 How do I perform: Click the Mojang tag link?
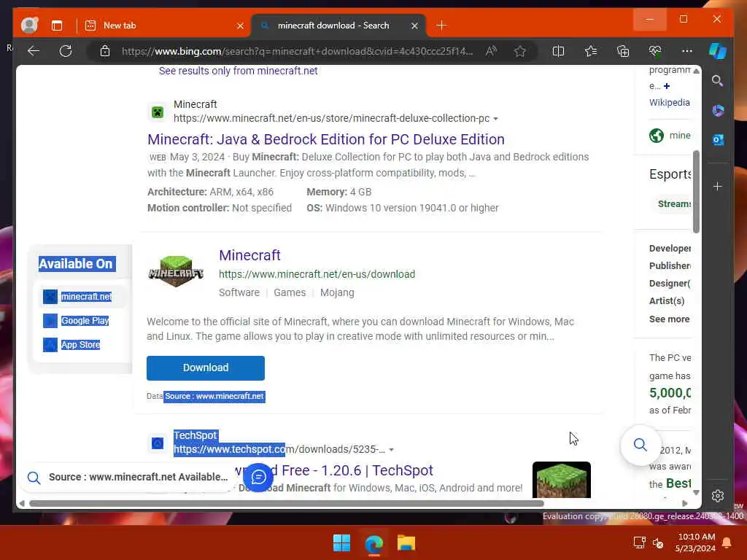[x=337, y=292]
